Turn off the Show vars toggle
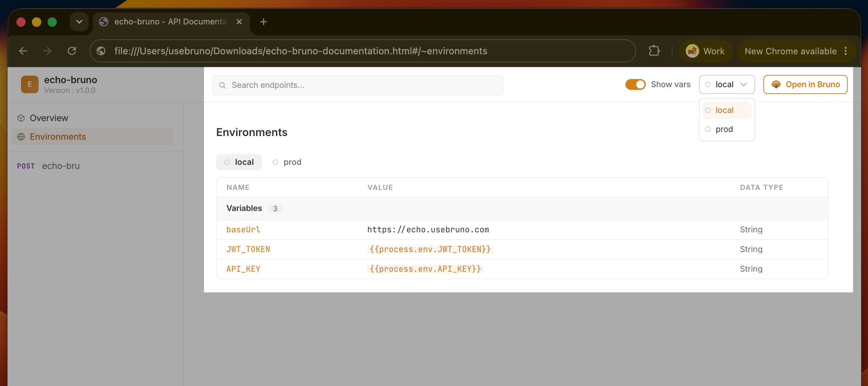 tap(635, 84)
